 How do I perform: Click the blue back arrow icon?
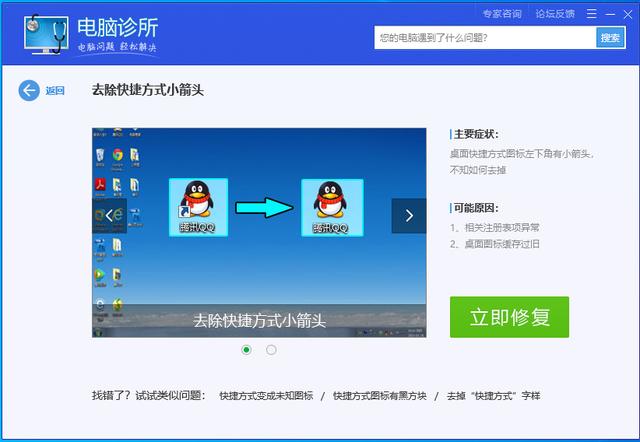[29, 90]
